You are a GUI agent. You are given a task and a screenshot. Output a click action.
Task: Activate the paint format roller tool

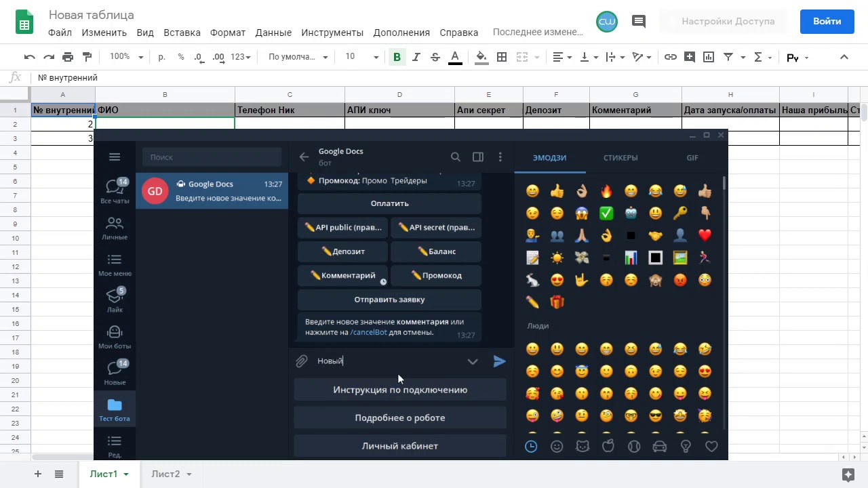click(x=87, y=57)
